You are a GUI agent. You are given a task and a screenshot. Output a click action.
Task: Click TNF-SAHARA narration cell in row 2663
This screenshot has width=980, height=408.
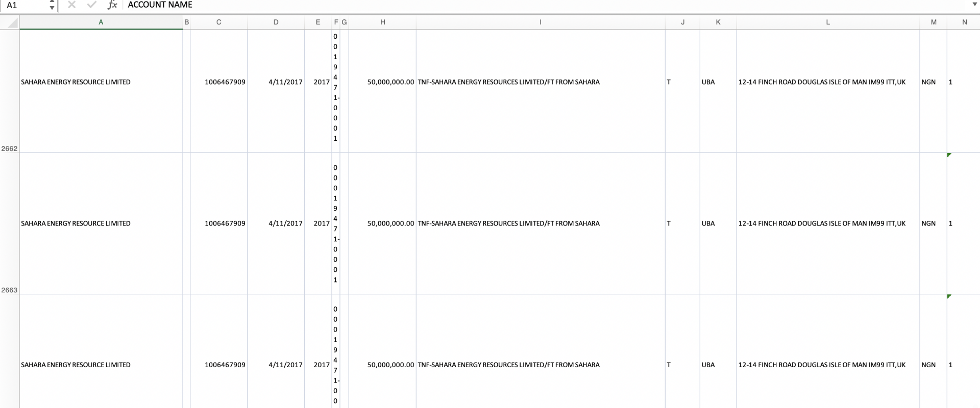508,223
